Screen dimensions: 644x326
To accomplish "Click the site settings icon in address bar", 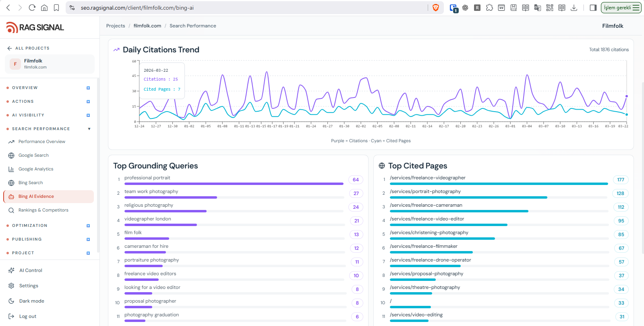I will (72, 8).
